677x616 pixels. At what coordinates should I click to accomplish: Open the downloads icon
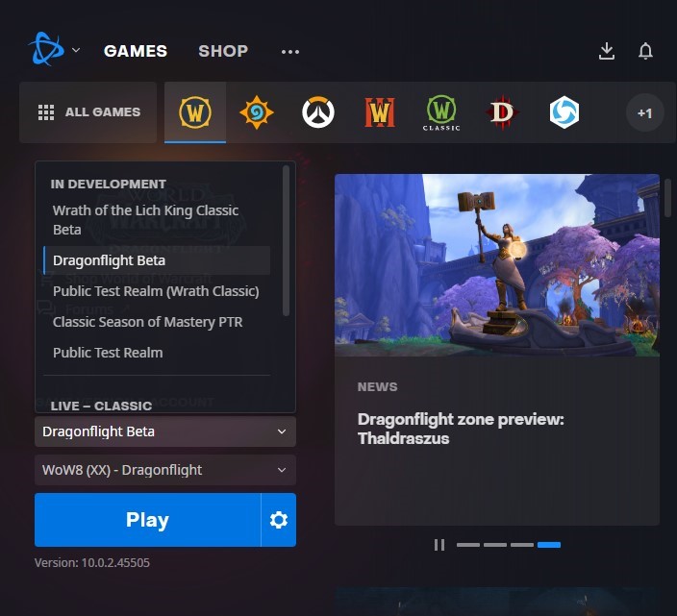tap(607, 51)
